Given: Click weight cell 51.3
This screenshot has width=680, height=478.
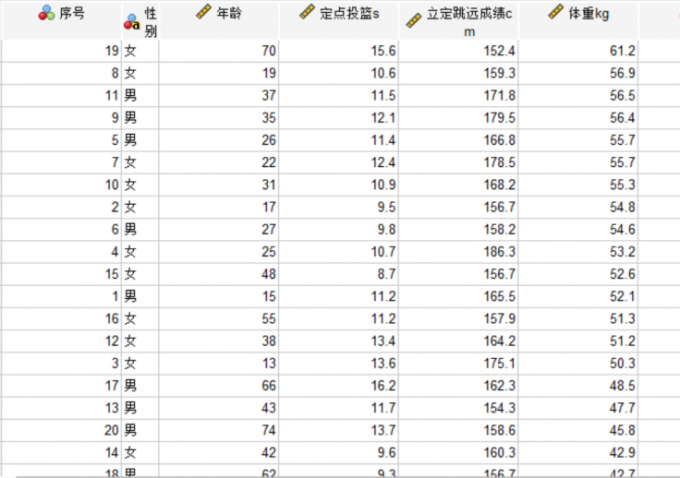Looking at the screenshot, I should tap(578, 319).
